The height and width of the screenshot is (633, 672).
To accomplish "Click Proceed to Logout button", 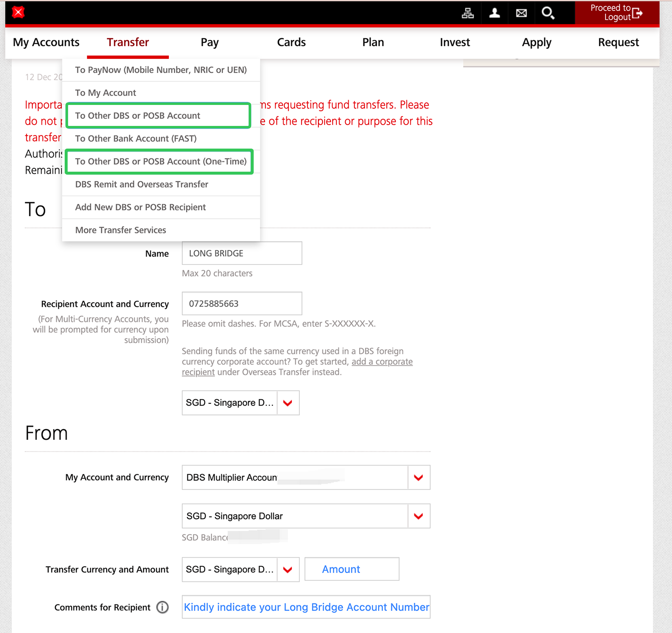I will [x=616, y=13].
